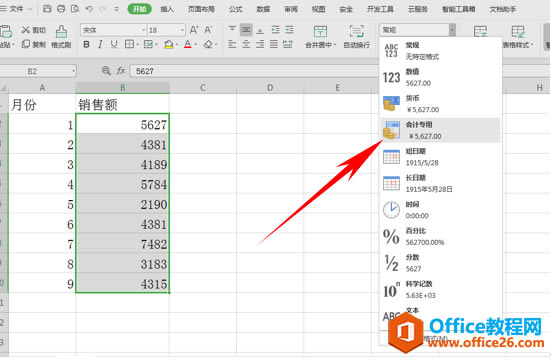Choose 数值 number format option
The height and width of the screenshot is (360, 551).
click(x=440, y=77)
